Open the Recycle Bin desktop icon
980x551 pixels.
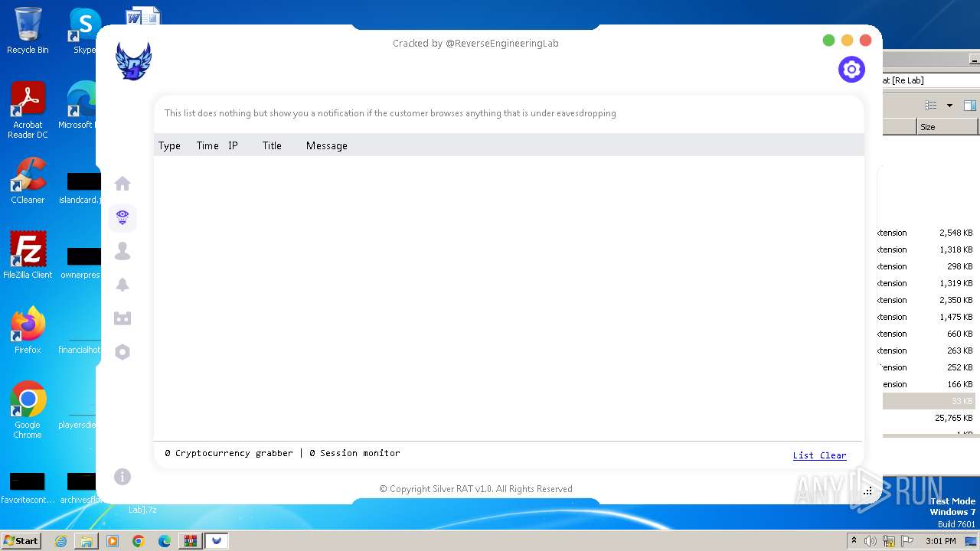point(28,31)
